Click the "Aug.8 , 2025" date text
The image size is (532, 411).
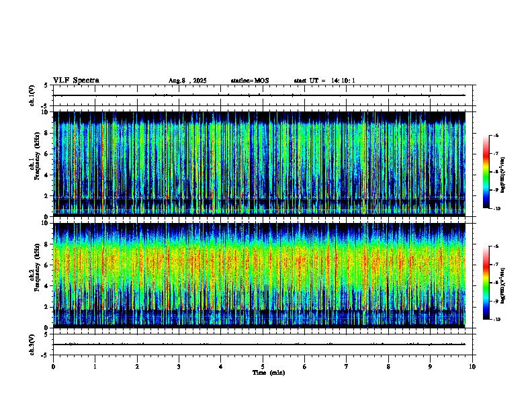coord(187,81)
